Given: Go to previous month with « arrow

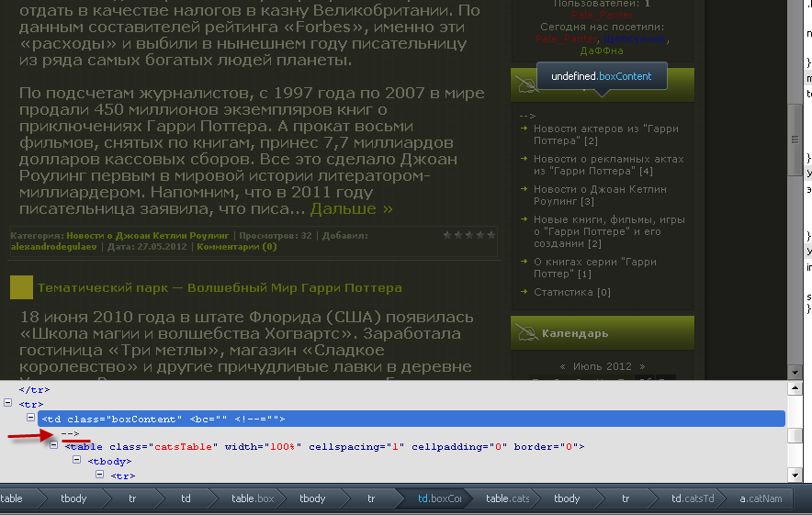Looking at the screenshot, I should coord(562,365).
